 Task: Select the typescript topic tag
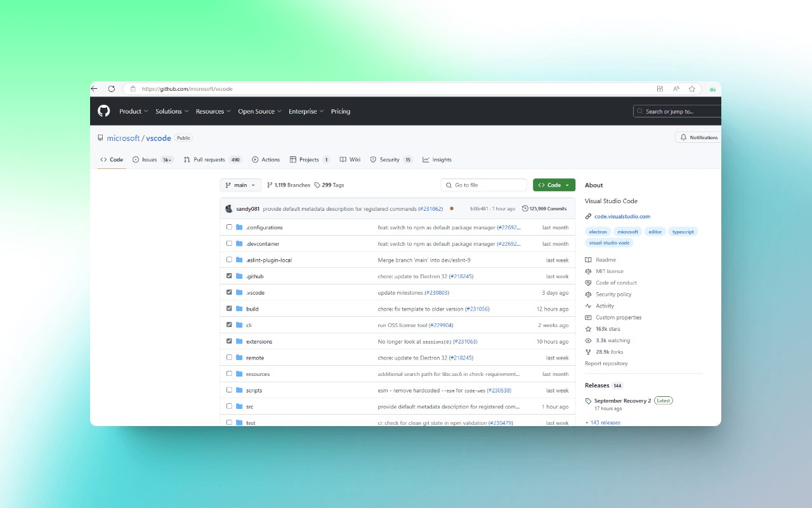[x=683, y=232]
